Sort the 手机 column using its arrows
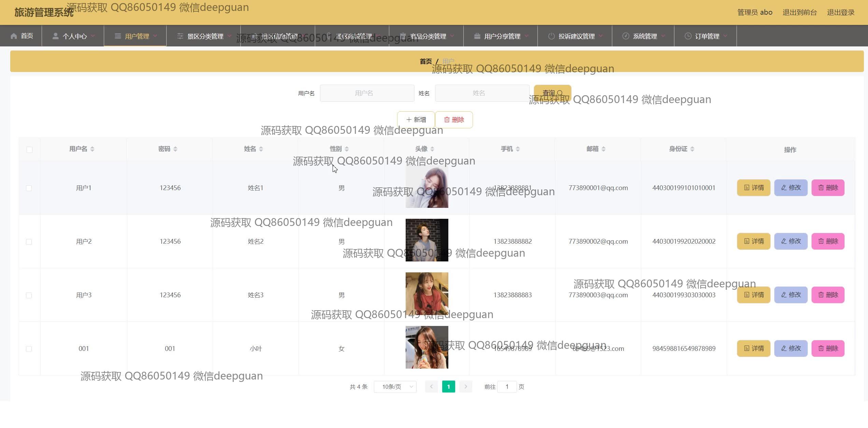This screenshot has width=868, height=428. 518,149
